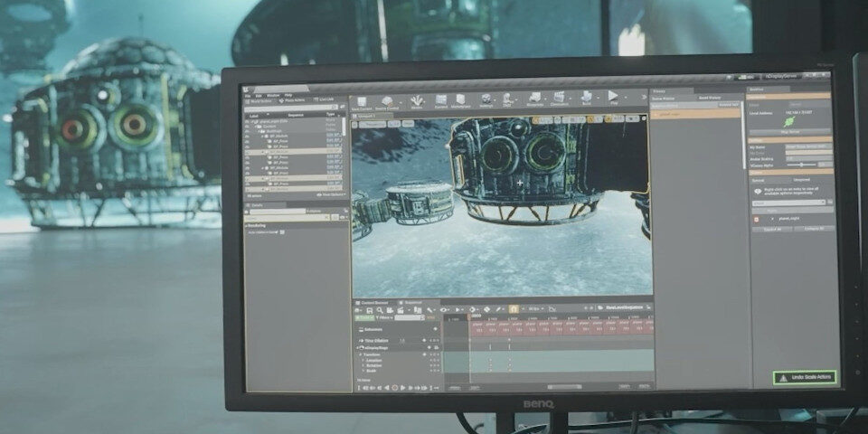Click the Play toolbar icon
The image size is (868, 434).
(613, 99)
